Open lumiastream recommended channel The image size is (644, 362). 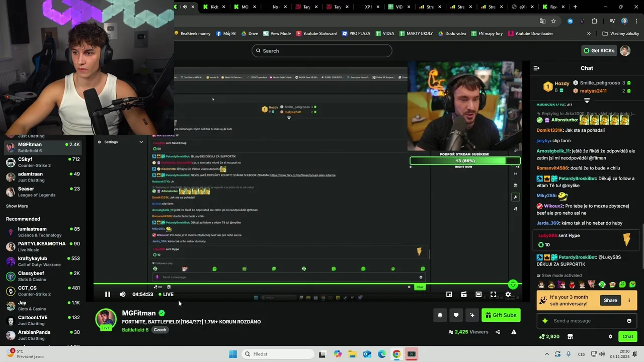point(43,232)
